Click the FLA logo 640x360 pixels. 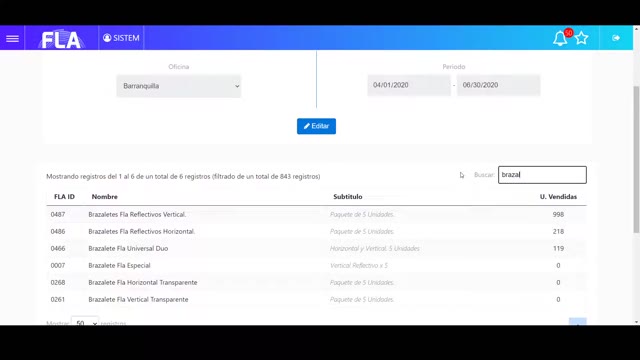pos(61,39)
